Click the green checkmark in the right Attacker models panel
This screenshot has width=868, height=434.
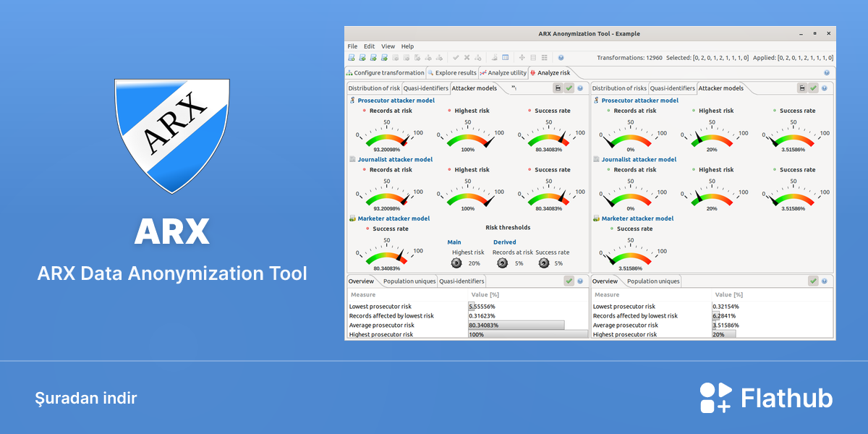tap(813, 88)
